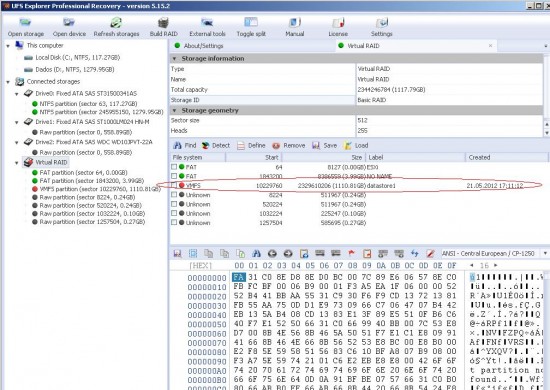Select Local Disk (C:, NTFS, 117.27GB)
The width and height of the screenshot is (550, 390).
click(78, 58)
